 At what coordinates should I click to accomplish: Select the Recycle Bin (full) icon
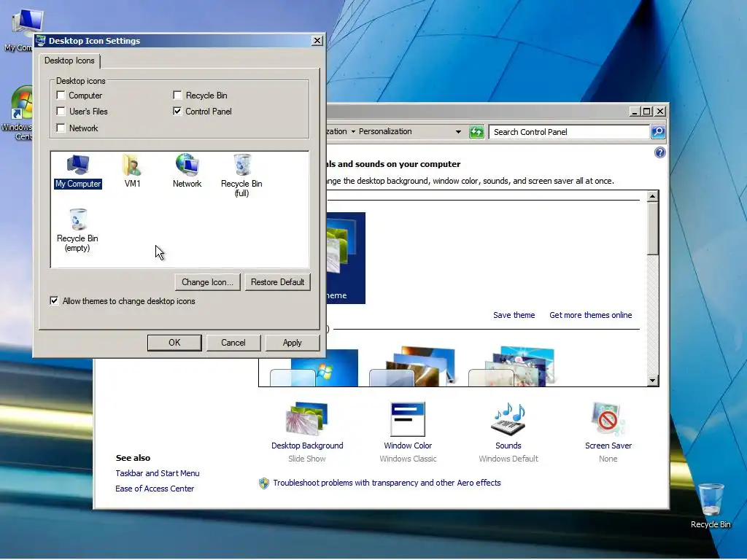click(x=241, y=176)
